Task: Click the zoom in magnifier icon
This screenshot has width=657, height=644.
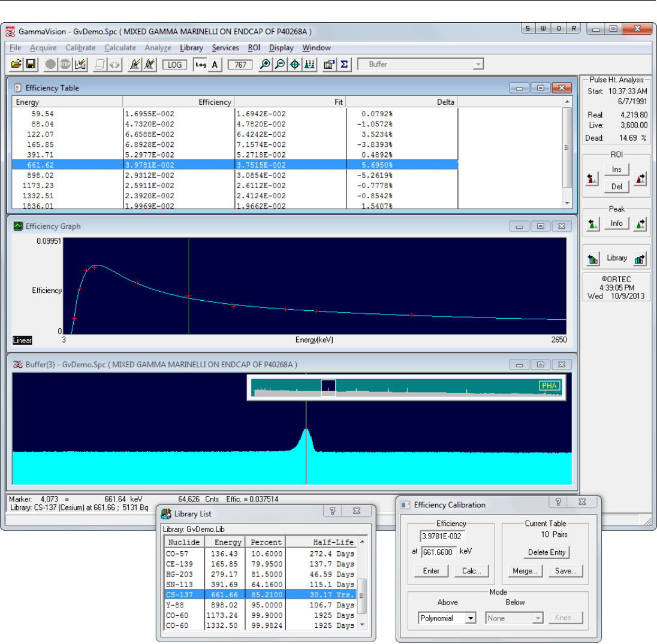Action: pyautogui.click(x=264, y=65)
